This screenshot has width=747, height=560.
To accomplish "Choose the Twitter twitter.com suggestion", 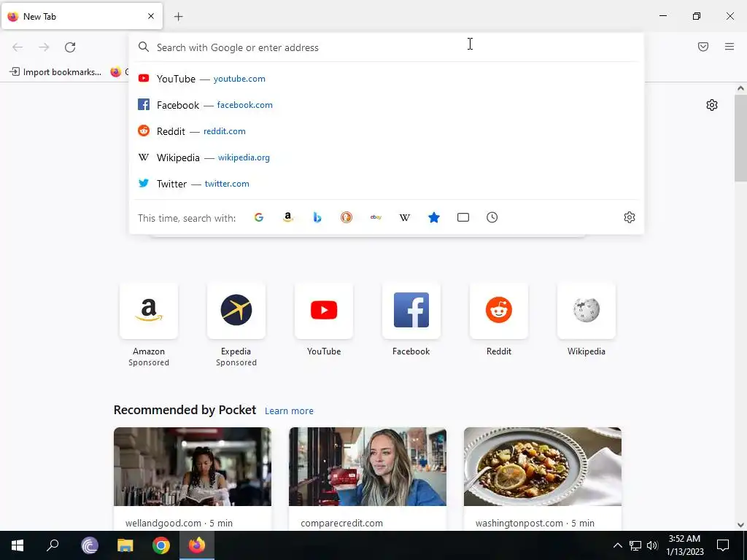I will point(386,183).
